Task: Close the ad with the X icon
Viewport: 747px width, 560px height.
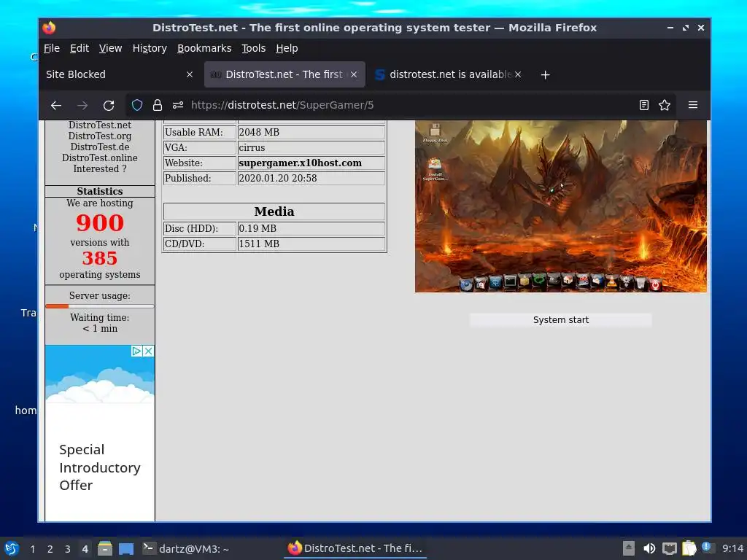Action: 148,351
